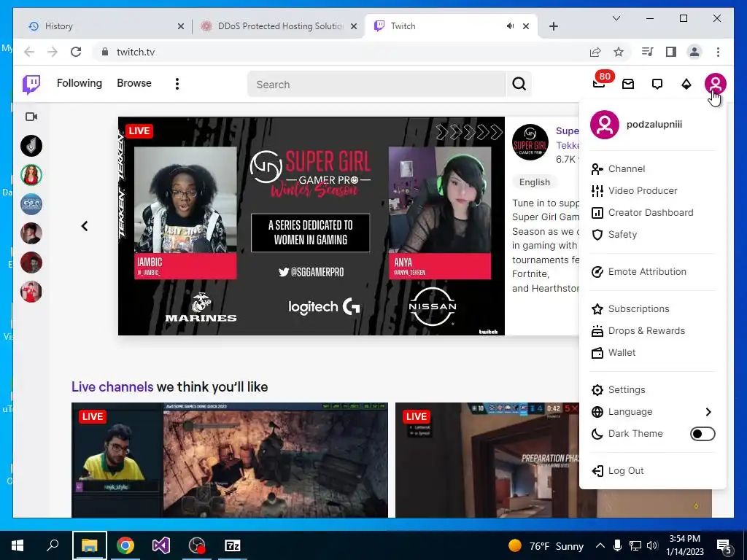747x560 pixels.
Task: Open sidebar channel with blue logo avatar
Action: 31,204
